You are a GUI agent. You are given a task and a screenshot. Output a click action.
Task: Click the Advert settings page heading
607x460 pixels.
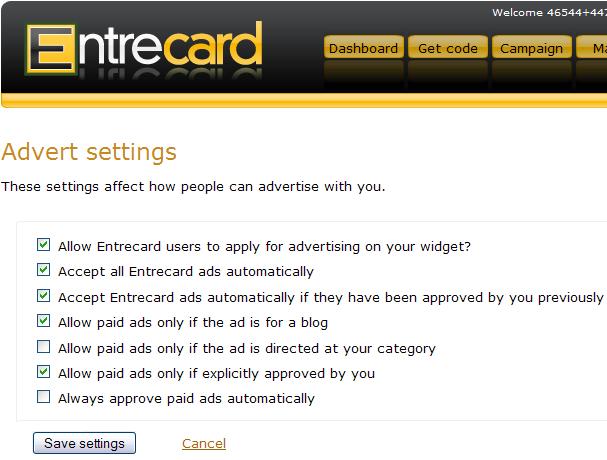click(89, 152)
